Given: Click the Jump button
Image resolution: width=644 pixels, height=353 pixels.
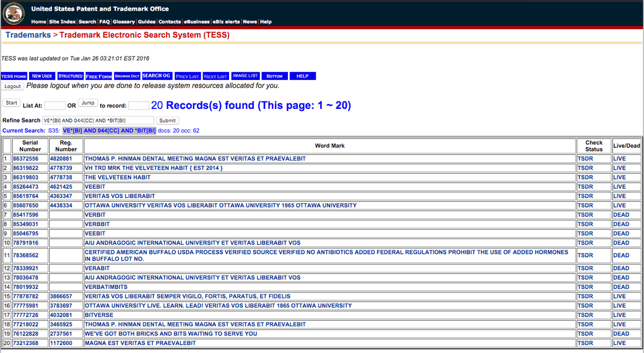Looking at the screenshot, I should click(88, 103).
